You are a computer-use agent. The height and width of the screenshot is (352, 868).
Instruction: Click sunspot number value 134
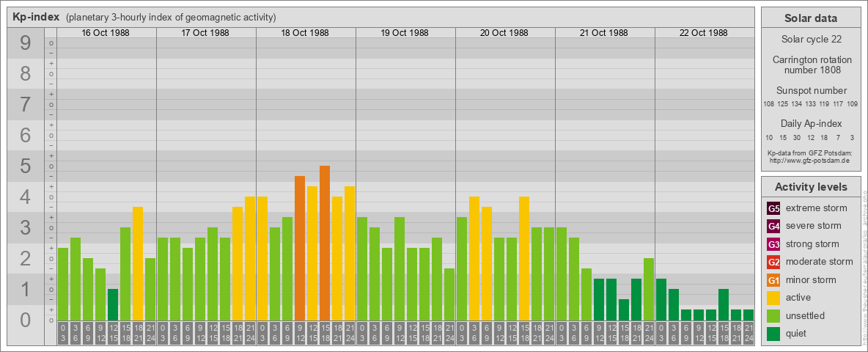click(x=797, y=104)
